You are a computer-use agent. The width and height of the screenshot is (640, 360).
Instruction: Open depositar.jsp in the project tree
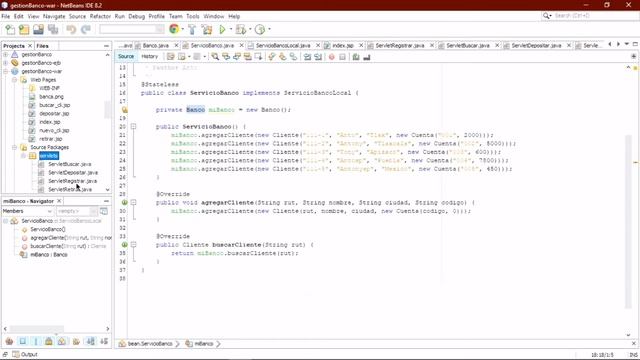54,113
